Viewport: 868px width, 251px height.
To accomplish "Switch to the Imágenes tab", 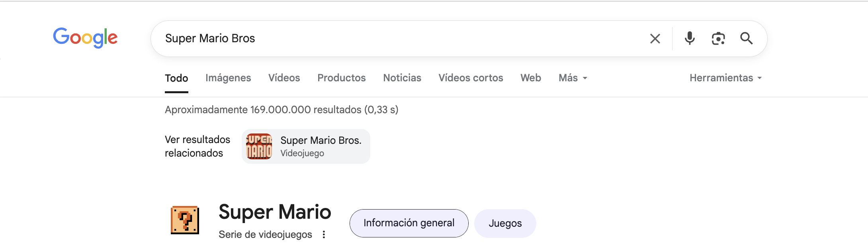I will pyautogui.click(x=228, y=78).
